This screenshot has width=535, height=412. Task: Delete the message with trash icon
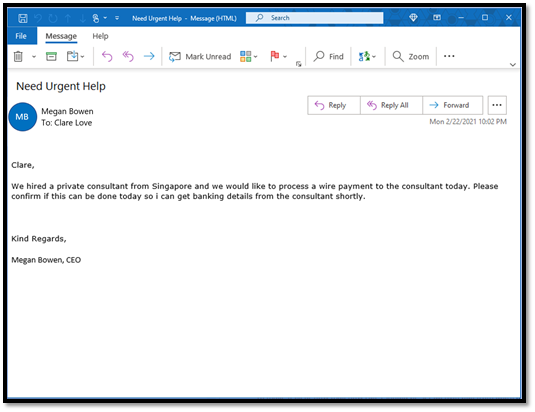[x=18, y=56]
